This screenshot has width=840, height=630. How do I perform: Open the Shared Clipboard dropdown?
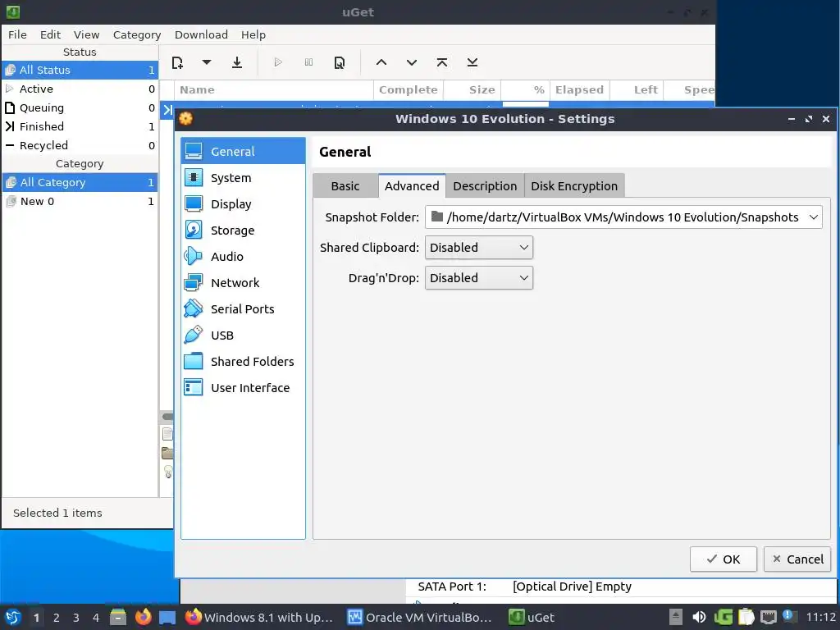479,248
